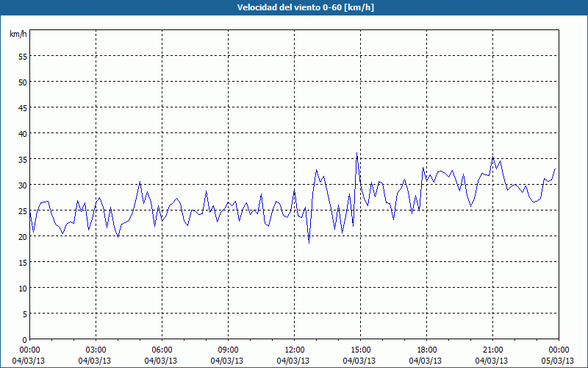
Task: Click the wind speed peak near 15:00
Action: click(356, 153)
